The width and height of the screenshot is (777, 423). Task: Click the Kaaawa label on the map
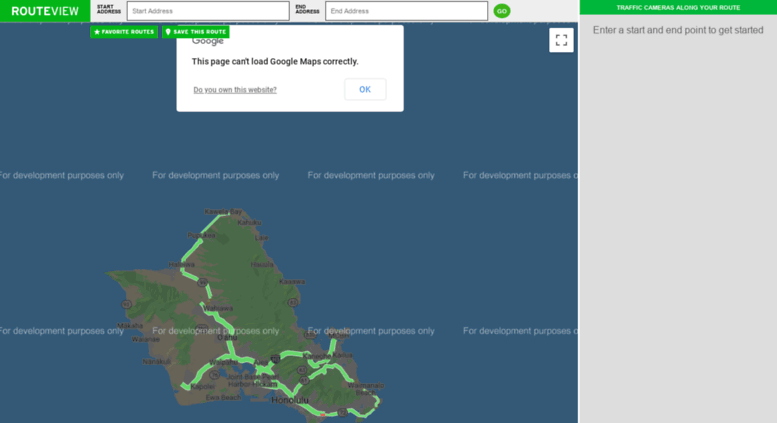pyautogui.click(x=292, y=281)
